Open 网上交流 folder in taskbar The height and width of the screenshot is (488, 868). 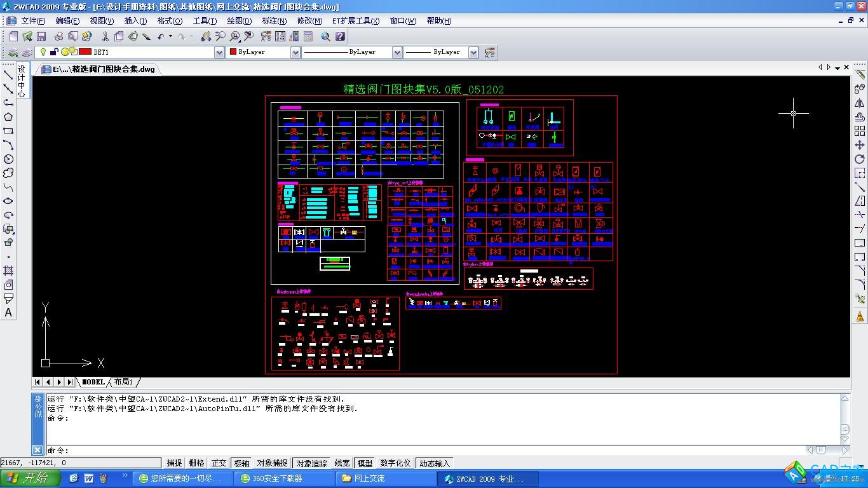pyautogui.click(x=369, y=478)
